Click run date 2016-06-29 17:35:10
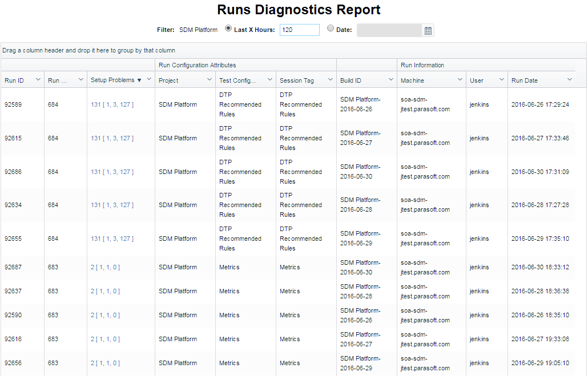 [x=540, y=239]
